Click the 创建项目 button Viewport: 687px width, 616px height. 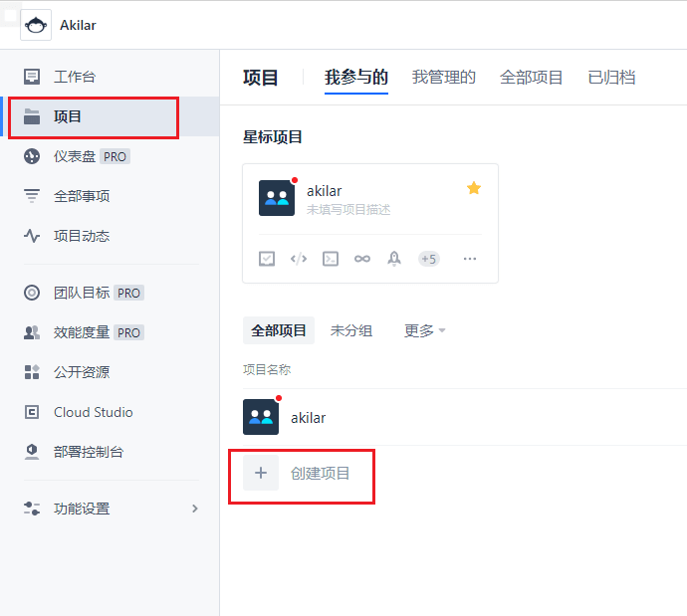tap(303, 474)
